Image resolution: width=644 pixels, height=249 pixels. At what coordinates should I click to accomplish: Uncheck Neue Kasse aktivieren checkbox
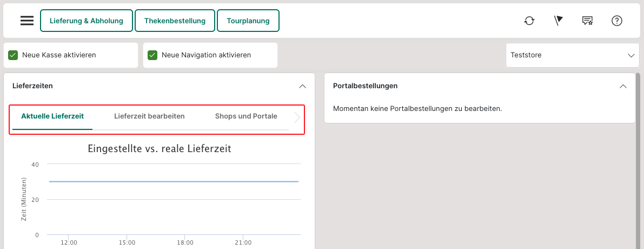14,55
